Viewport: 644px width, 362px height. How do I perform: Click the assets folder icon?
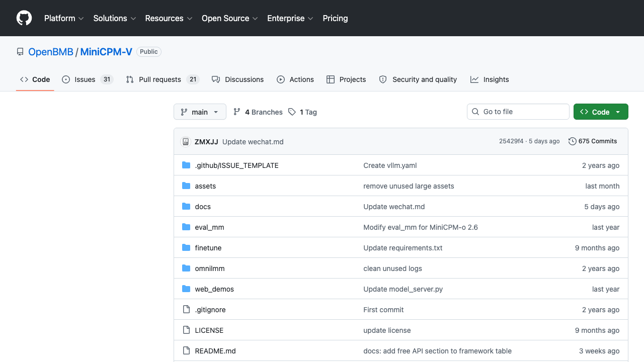tap(186, 186)
